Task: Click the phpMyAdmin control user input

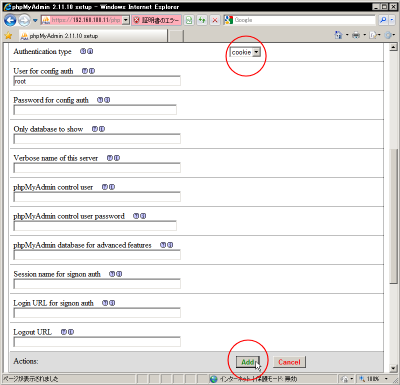Action: click(x=97, y=197)
